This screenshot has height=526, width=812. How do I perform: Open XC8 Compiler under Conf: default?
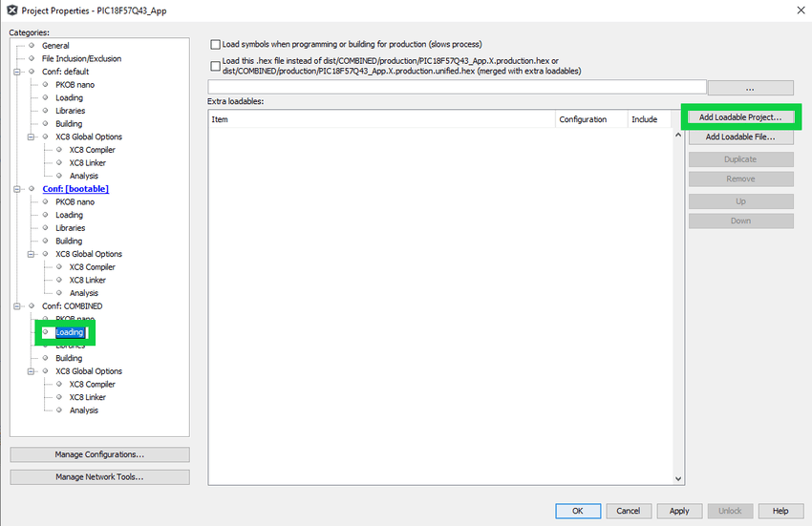(x=92, y=150)
